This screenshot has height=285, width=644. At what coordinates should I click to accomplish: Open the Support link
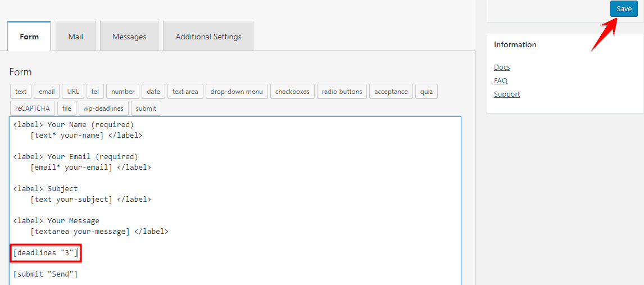click(x=507, y=94)
